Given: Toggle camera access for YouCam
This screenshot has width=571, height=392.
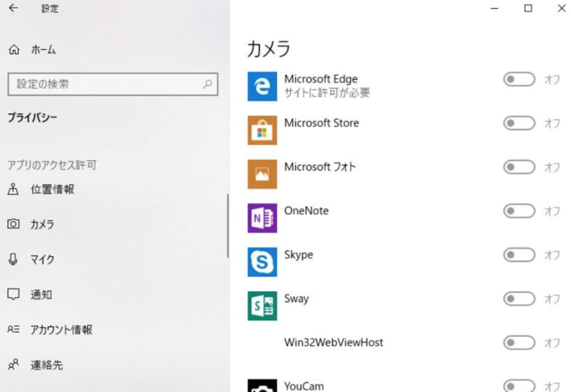Looking at the screenshot, I should tap(519, 386).
